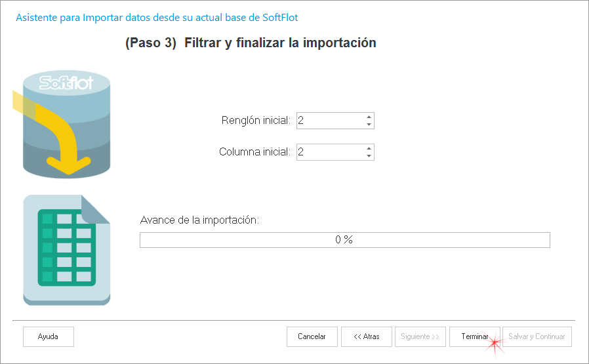
Task: Focus the Renglón inicial number field
Action: click(329, 121)
